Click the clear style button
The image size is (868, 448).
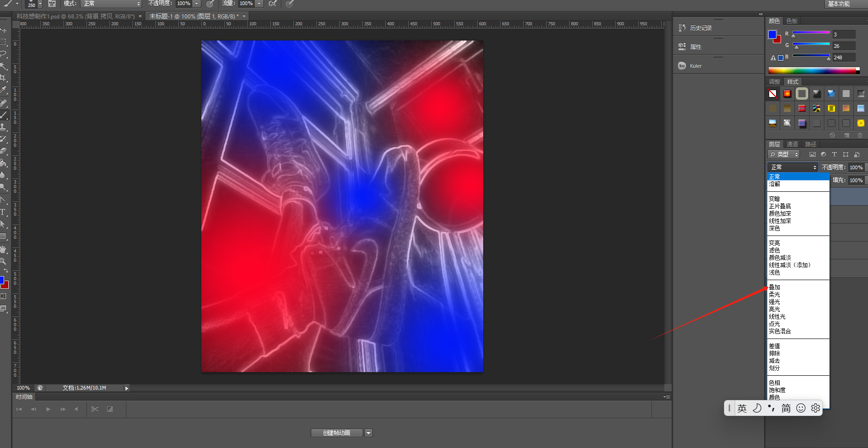833,135
